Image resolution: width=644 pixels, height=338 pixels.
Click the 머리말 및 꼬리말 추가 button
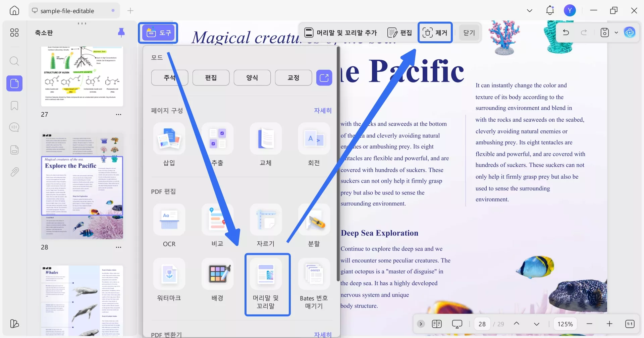click(340, 32)
